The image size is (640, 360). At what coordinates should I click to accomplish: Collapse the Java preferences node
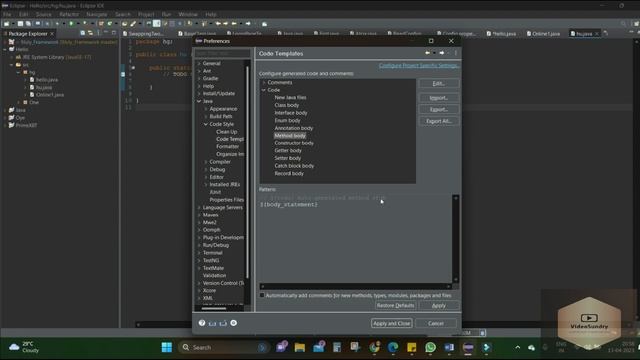pos(199,101)
